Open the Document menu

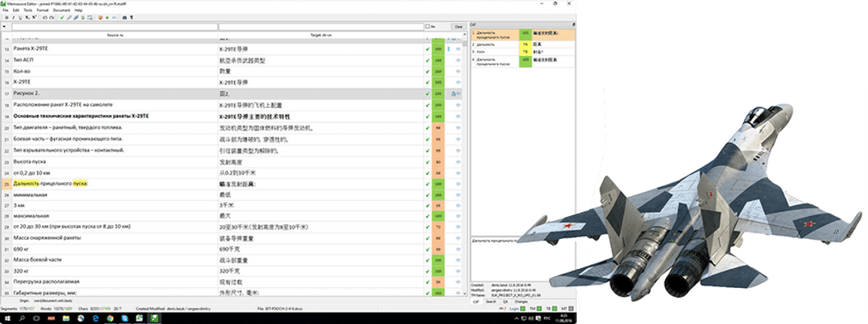click(x=61, y=10)
